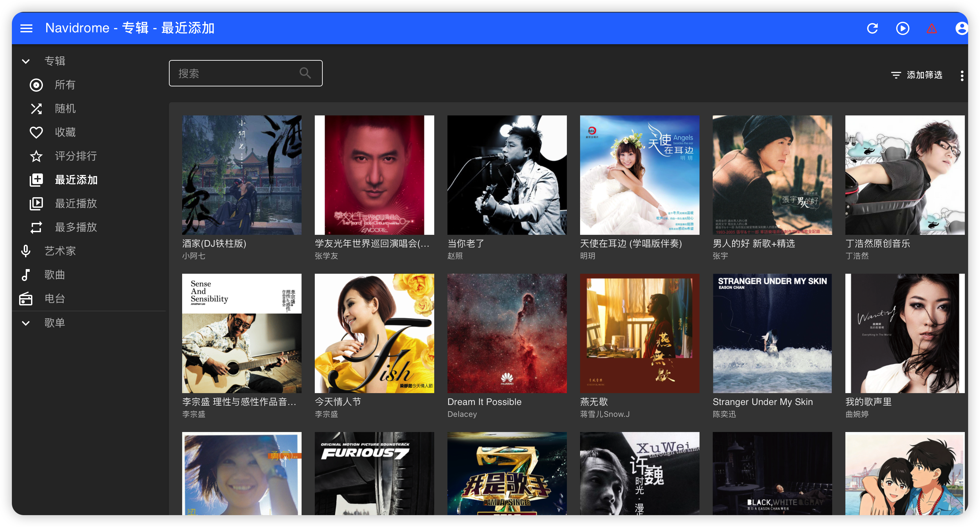Screen dimensions: 980x527
Task: Click artist link 明玥
Action: coord(588,256)
